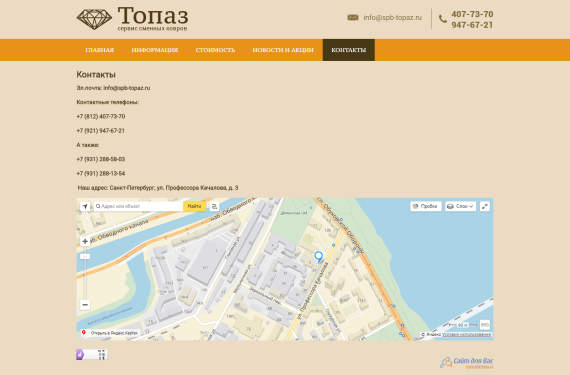Open the Главная menu item
Image resolution: width=570 pixels, height=375 pixels.
tap(100, 50)
